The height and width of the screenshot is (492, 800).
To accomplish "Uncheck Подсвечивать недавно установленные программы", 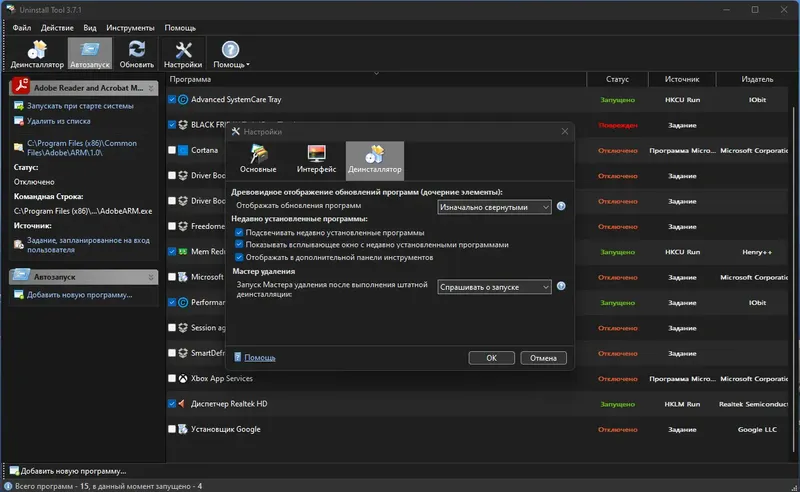I will pyautogui.click(x=239, y=232).
